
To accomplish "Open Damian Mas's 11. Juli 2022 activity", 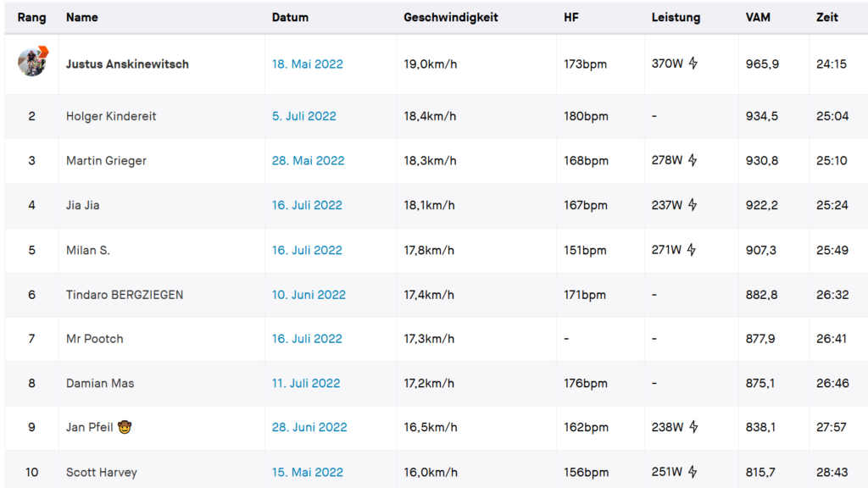I will (x=305, y=384).
